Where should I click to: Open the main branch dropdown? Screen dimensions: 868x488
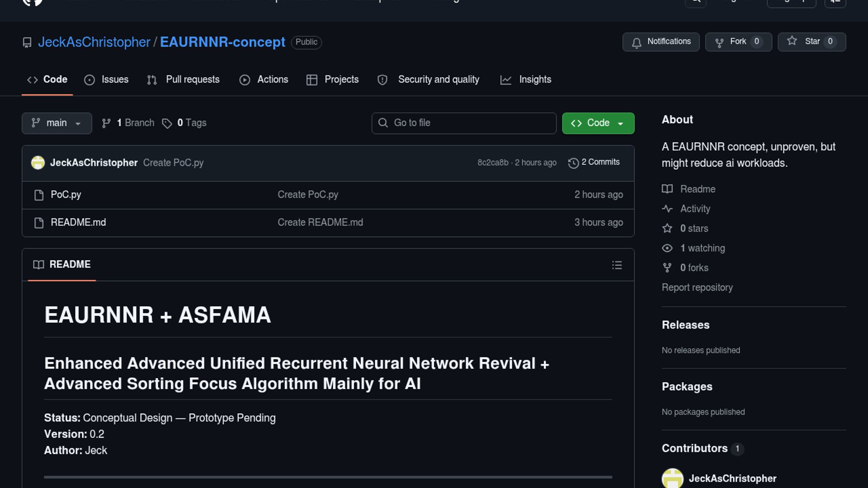57,123
